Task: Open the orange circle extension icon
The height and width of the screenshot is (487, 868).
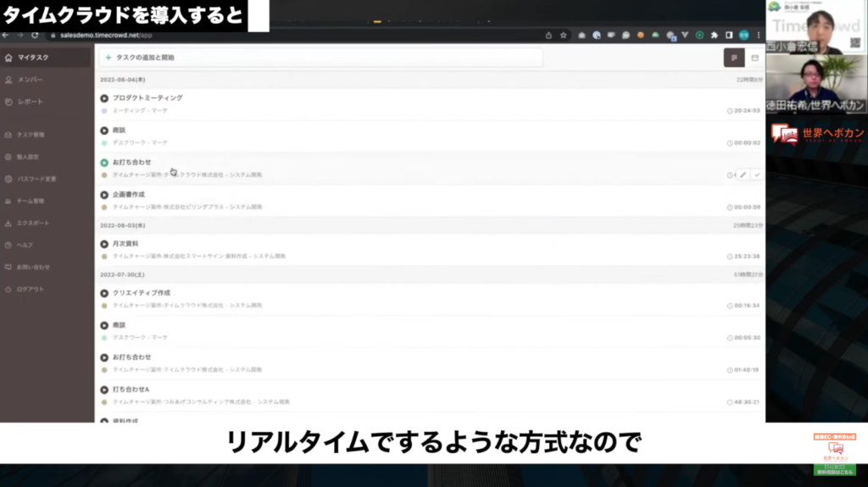Action: point(641,35)
